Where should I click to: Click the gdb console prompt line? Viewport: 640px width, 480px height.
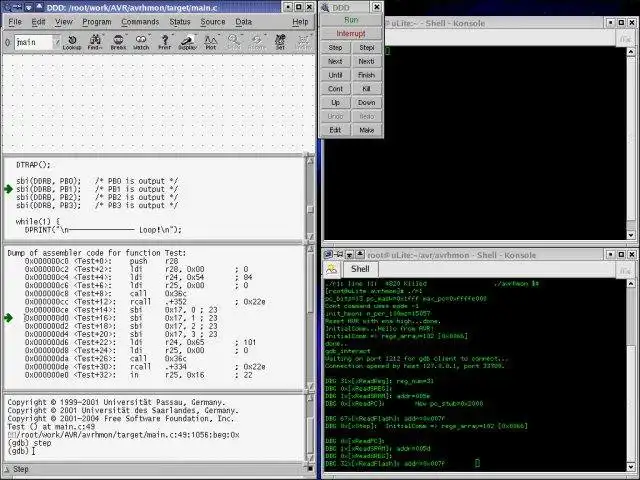click(21, 451)
